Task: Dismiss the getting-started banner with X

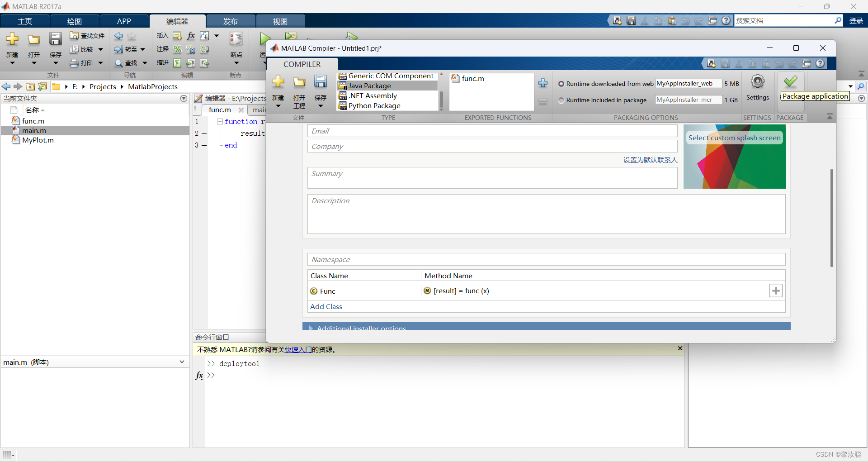Action: tap(680, 348)
